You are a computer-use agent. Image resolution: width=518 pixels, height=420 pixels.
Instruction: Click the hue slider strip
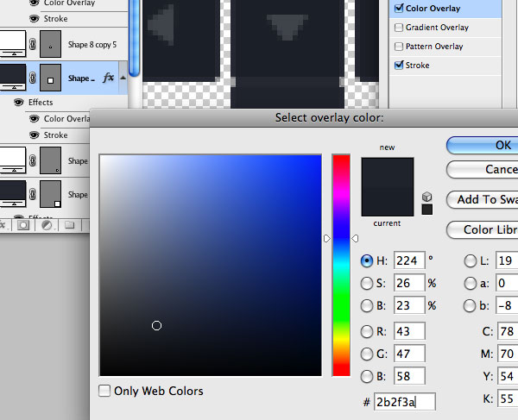pos(341,266)
